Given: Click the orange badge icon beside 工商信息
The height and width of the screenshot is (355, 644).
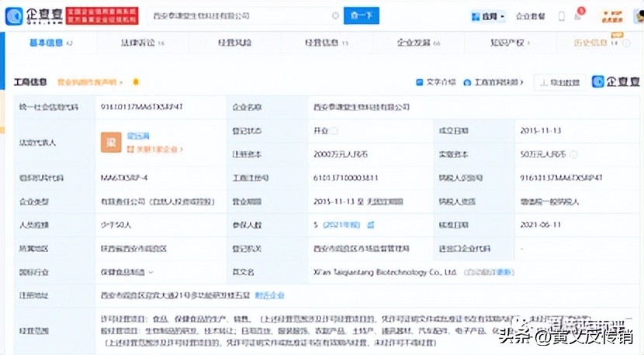Looking at the screenshot, I should click(136, 82).
